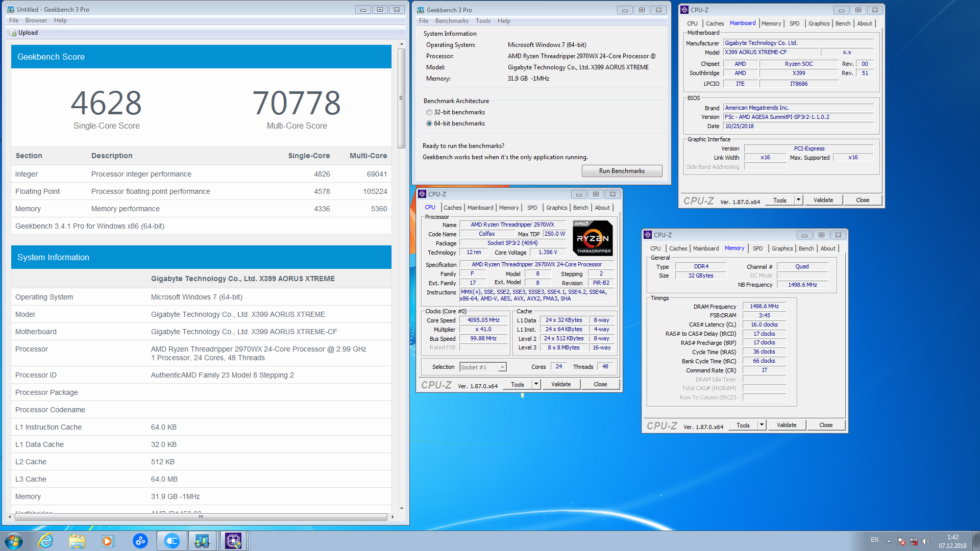Open Help menu in Untitled Geekbench window
Screen dimensions: 980x551
(x=60, y=20)
